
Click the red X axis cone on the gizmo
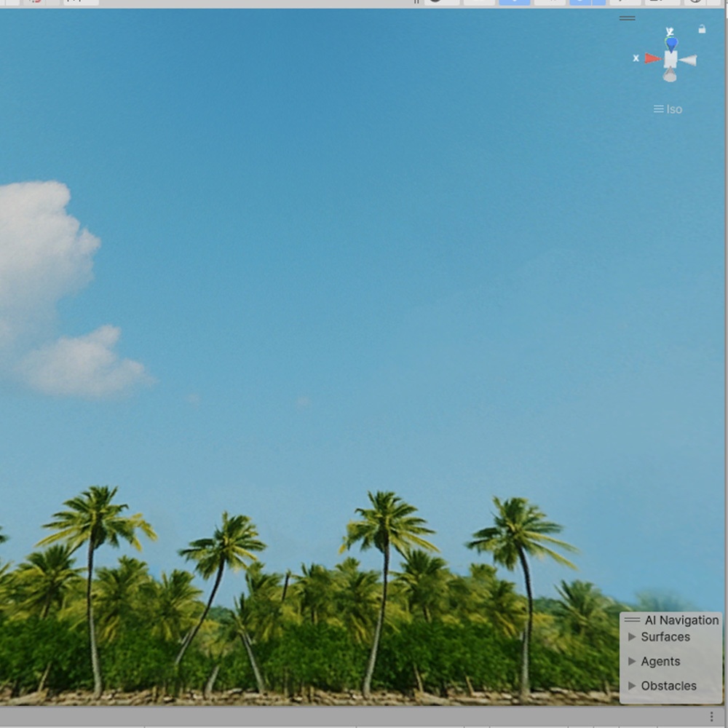point(653,58)
